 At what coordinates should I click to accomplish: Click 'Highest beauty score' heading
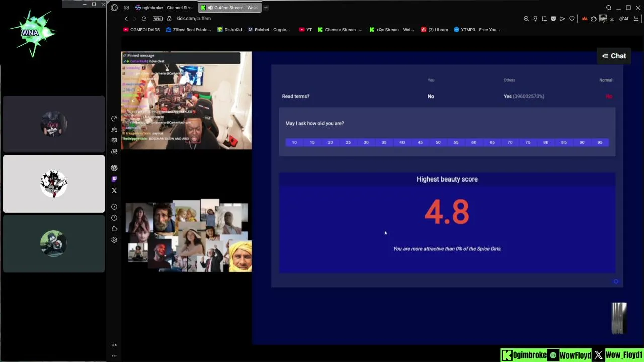click(x=447, y=179)
